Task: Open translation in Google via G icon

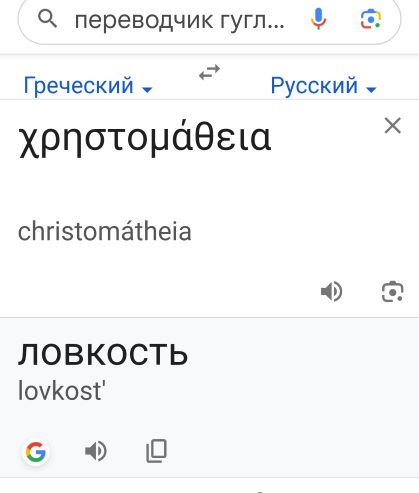Action: [36, 452]
